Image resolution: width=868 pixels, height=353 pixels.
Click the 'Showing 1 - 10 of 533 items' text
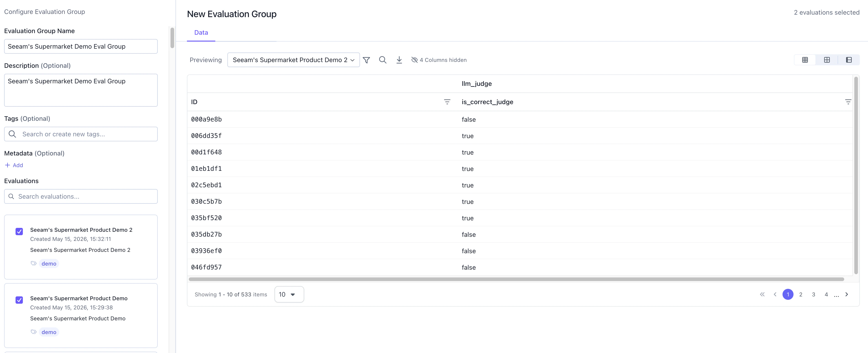tap(231, 295)
